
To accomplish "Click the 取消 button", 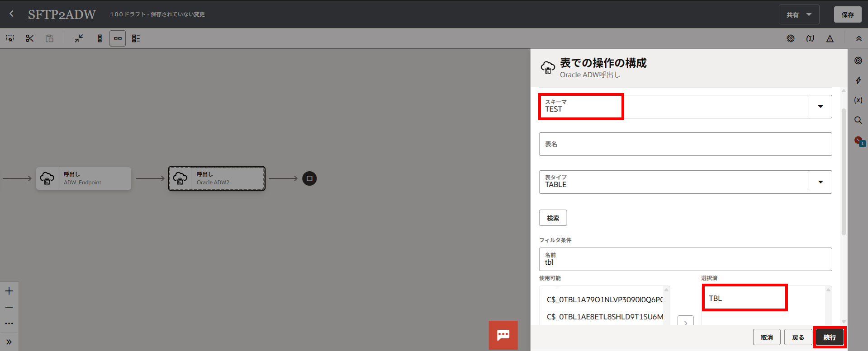I will (x=767, y=337).
